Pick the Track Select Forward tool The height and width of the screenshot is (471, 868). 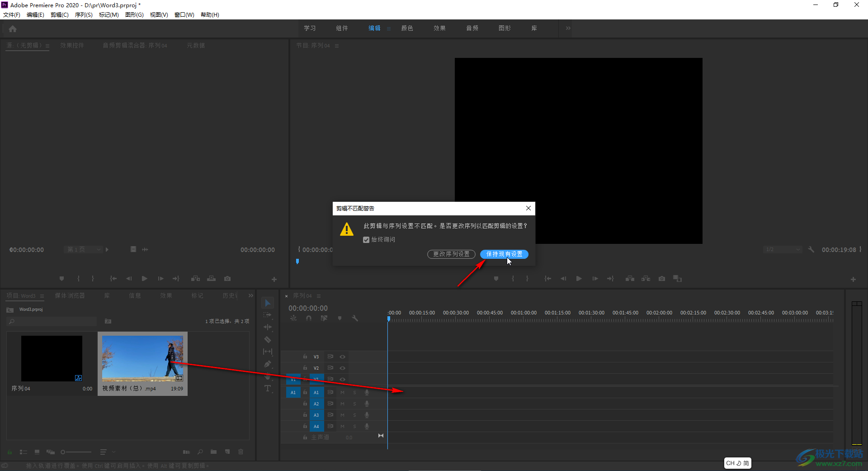pyautogui.click(x=268, y=315)
